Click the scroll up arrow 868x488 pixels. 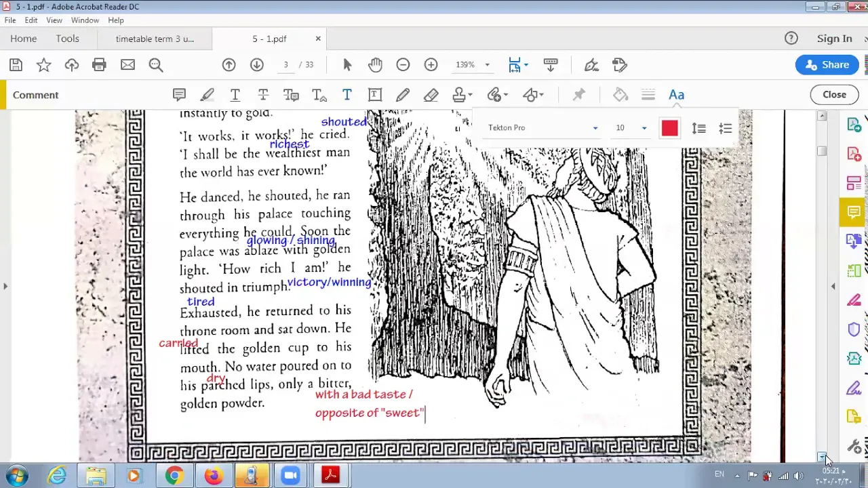(x=822, y=116)
